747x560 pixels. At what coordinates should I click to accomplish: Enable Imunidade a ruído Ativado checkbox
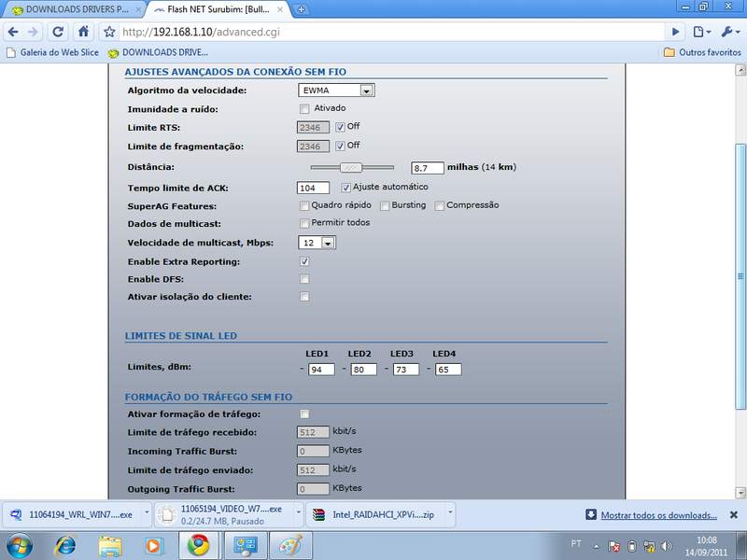click(304, 109)
